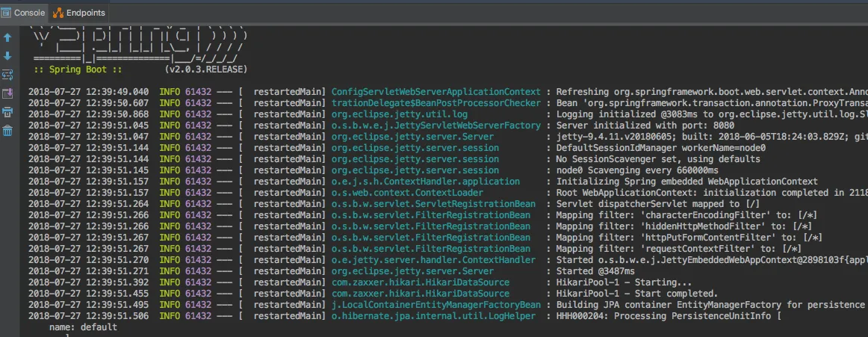Image resolution: width=868 pixels, height=337 pixels.
Task: Click 'HikariPool-1 - Starting...' message
Action: [x=624, y=282]
